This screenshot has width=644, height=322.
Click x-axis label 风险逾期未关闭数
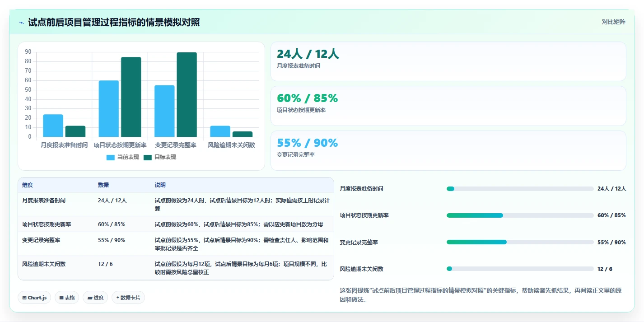[x=231, y=145]
